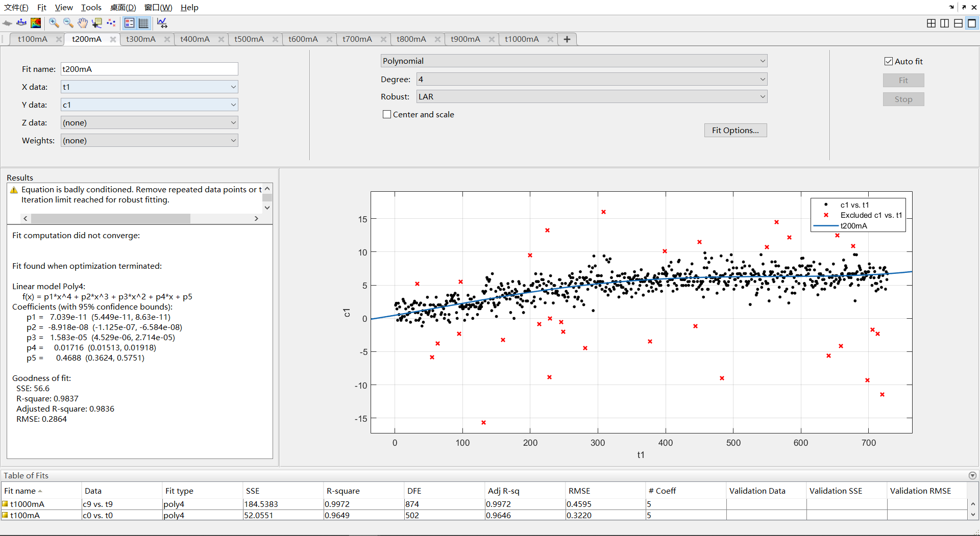Close the t1000mA fit tab

click(550, 39)
